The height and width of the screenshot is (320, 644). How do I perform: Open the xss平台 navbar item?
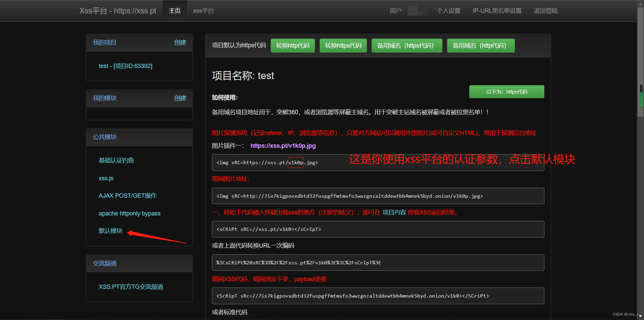203,11
